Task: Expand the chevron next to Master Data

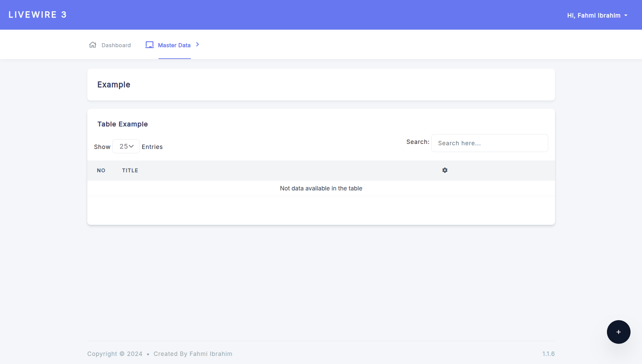Action: (198, 44)
